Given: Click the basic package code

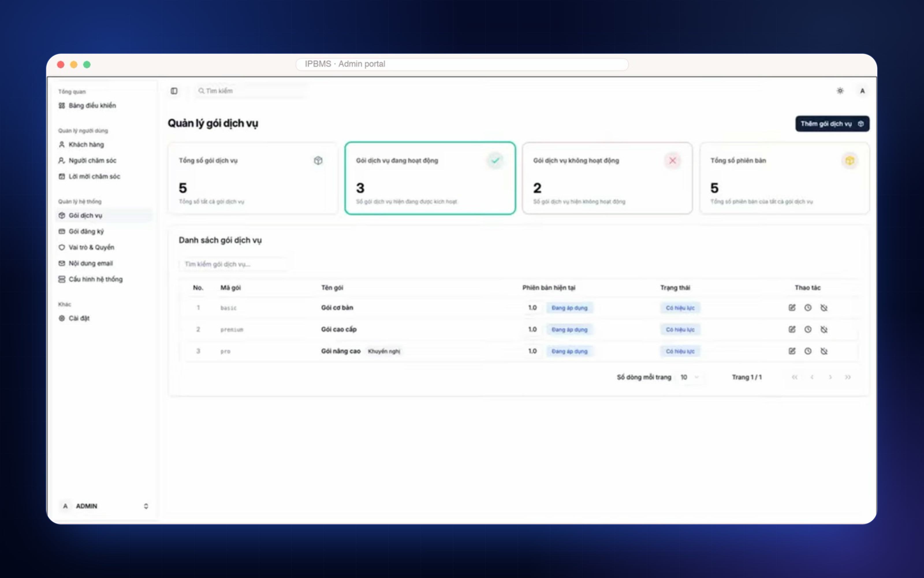Looking at the screenshot, I should pos(228,308).
